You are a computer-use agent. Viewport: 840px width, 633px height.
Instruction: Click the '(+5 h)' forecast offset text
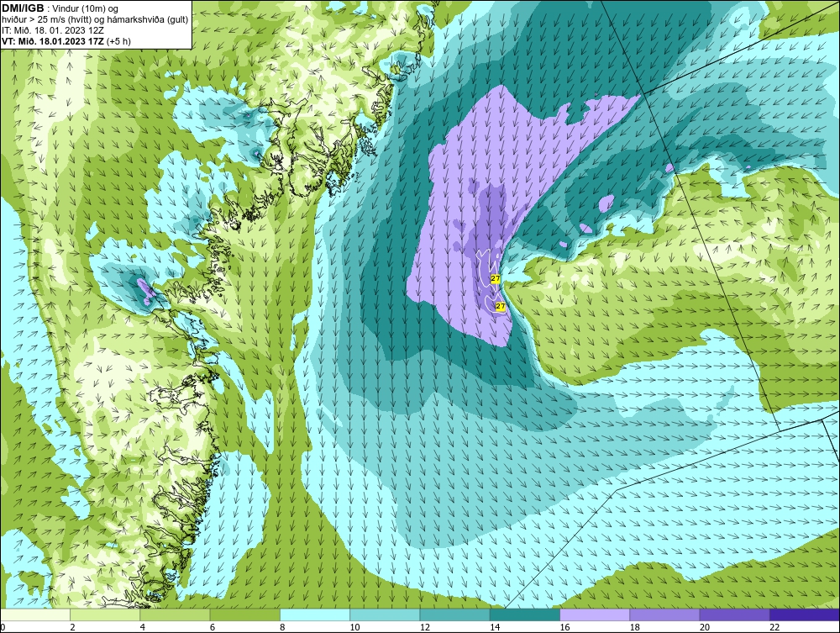118,40
